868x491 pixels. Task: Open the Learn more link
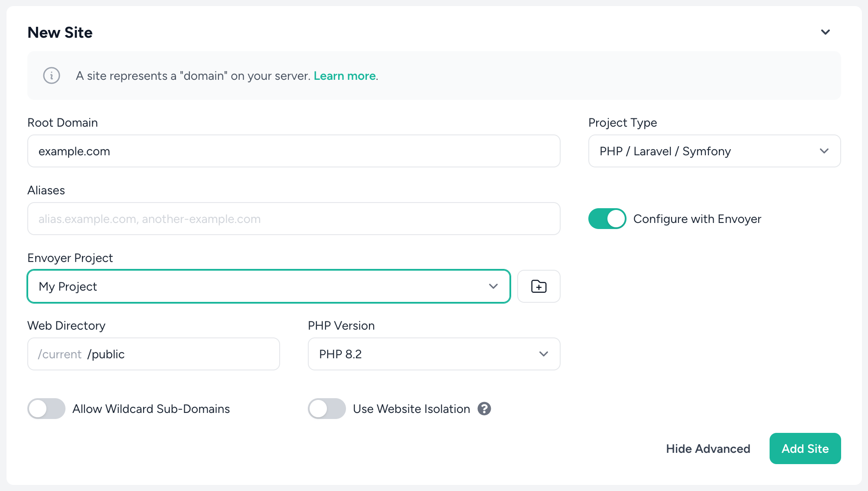click(344, 75)
